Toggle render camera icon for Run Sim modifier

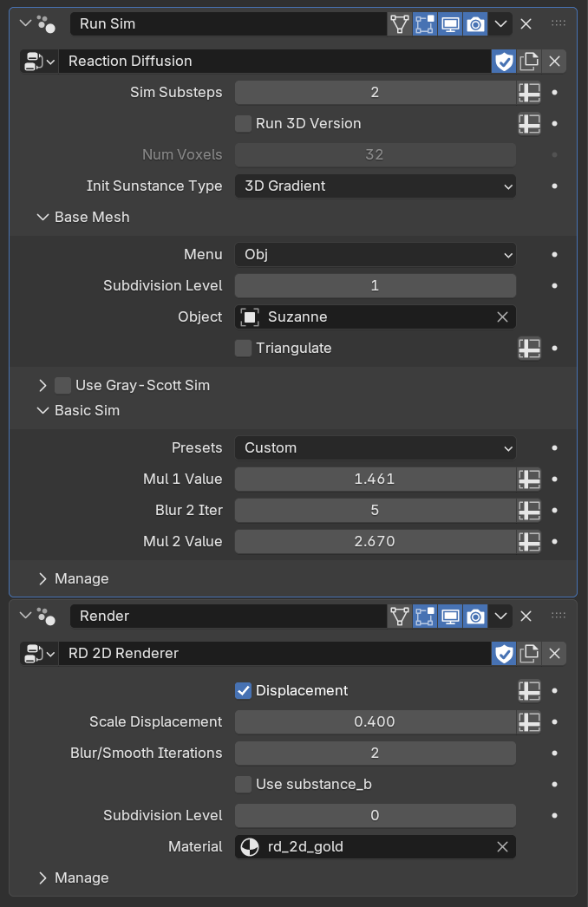(476, 23)
